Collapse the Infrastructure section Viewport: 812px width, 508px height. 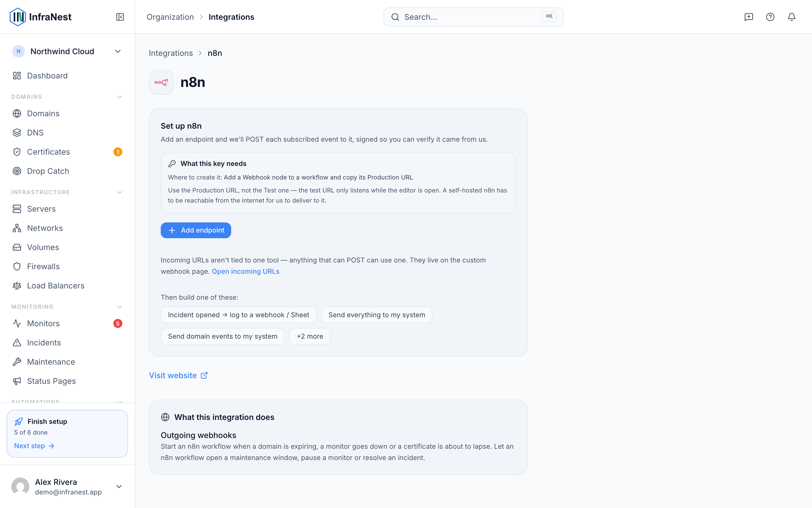[x=120, y=192]
